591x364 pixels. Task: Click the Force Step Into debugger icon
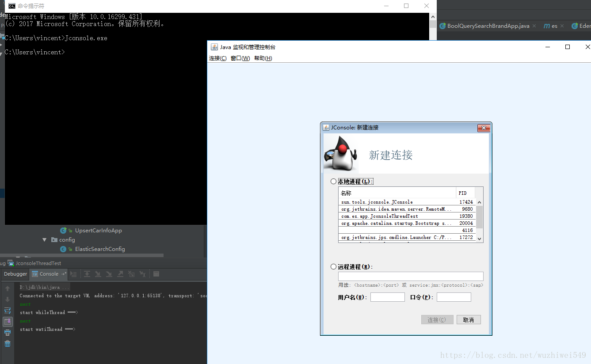pos(109,274)
